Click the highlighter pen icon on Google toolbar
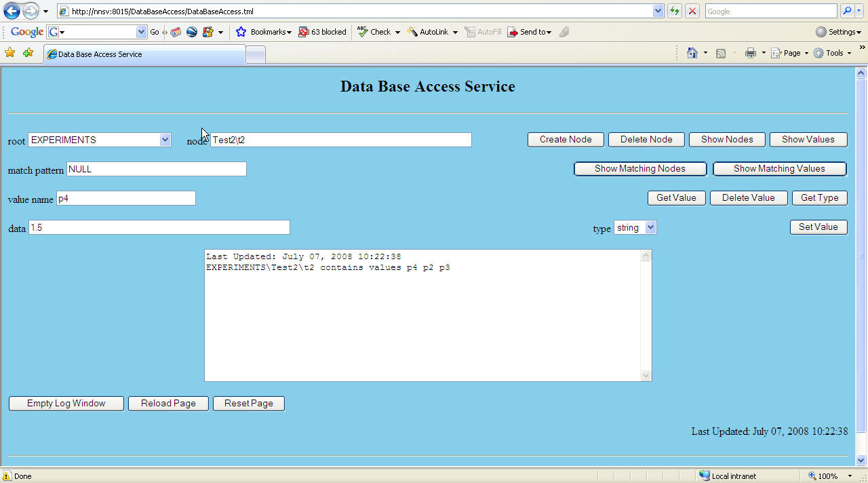Screen dimensions: 868x483 click(564, 32)
